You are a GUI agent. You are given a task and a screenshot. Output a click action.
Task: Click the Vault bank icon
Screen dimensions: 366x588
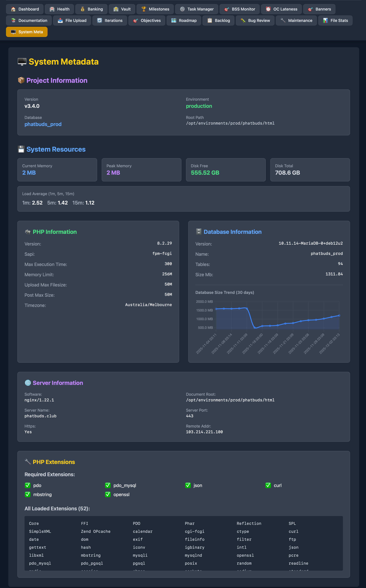coord(115,9)
